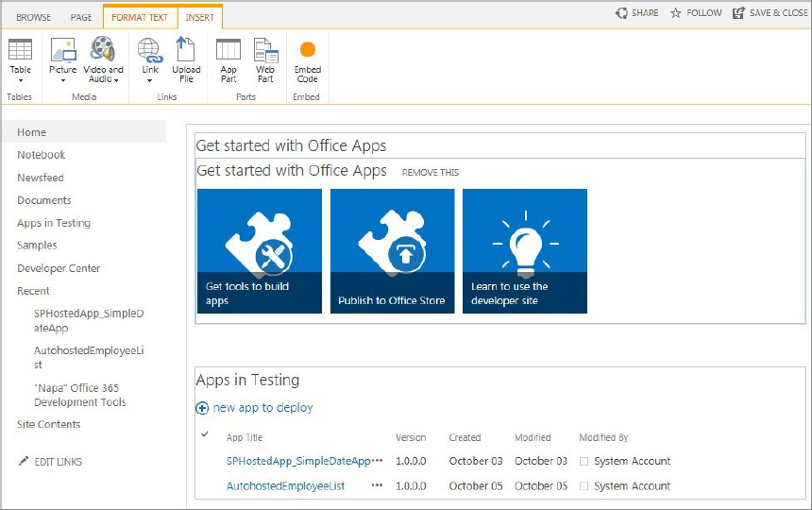Viewport: 812px width, 510px height.
Task: Click the Upload File icon
Action: click(185, 49)
